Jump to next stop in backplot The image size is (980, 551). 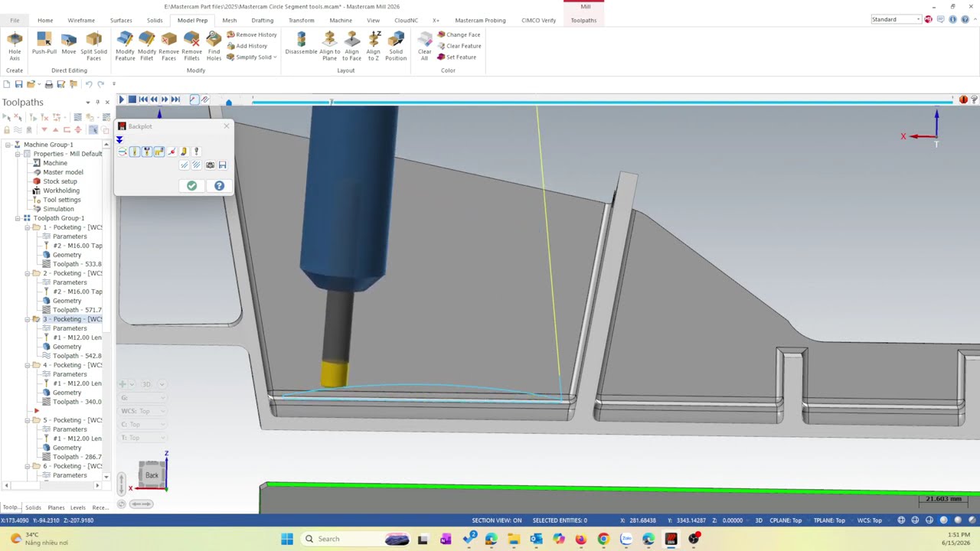pyautogui.click(x=175, y=99)
